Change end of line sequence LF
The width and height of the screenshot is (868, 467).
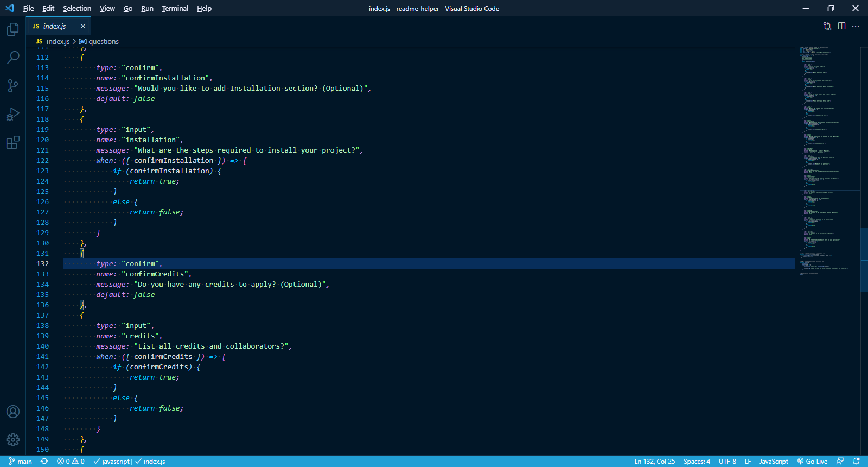[x=748, y=461]
